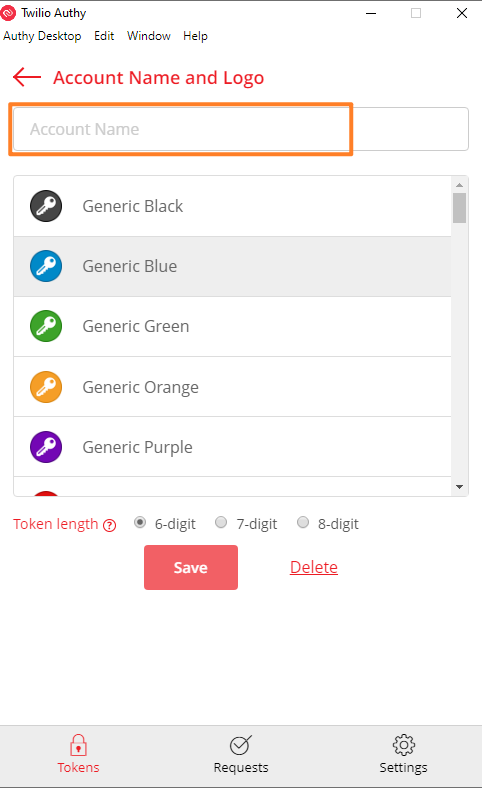Open the Authy Desktop menu
Viewport: 482px width, 788px height.
pos(42,36)
